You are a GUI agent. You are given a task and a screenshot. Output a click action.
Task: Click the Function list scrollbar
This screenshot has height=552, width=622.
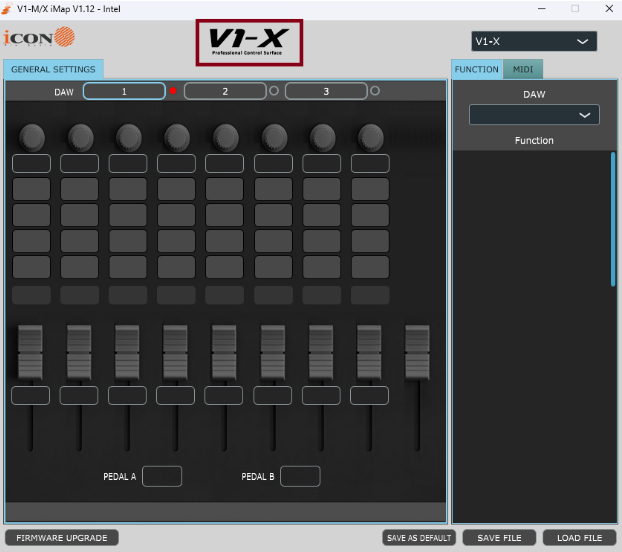[x=613, y=219]
